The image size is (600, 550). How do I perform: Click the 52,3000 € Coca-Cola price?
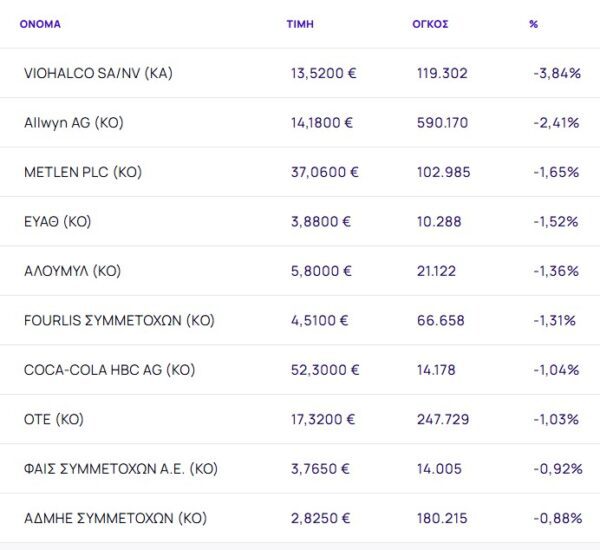[324, 370]
